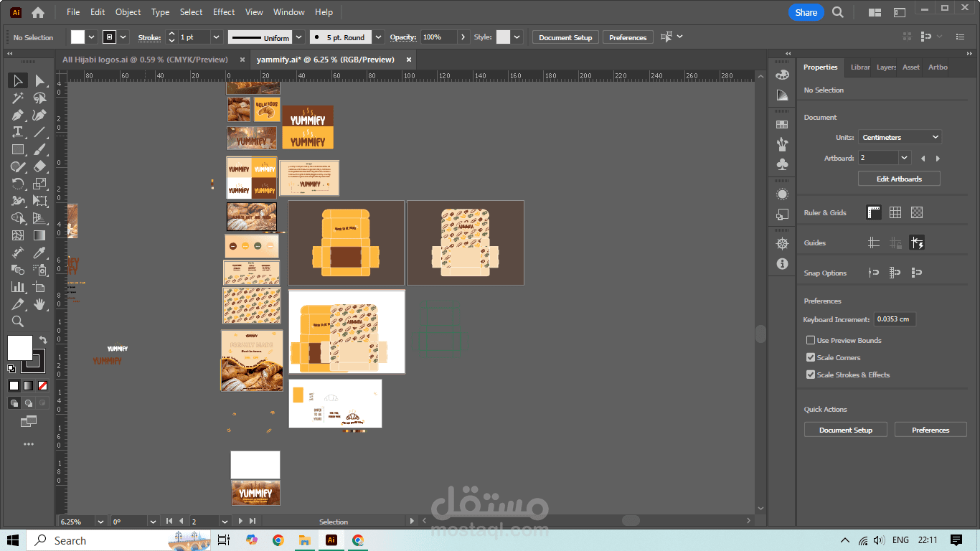Open the 5 pt. Round brush dropdown

pos(380,37)
